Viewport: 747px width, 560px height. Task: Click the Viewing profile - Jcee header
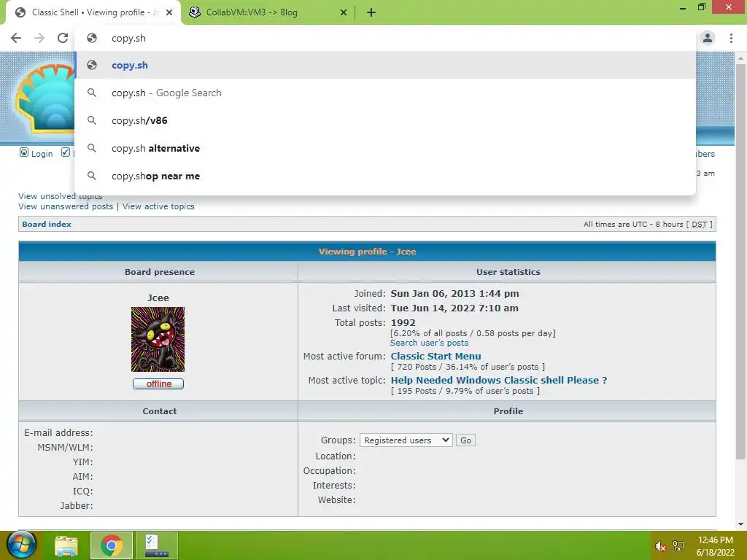click(x=368, y=252)
